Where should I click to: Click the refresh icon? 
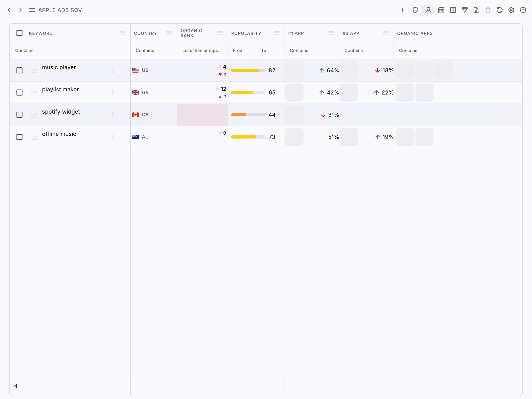[499, 10]
